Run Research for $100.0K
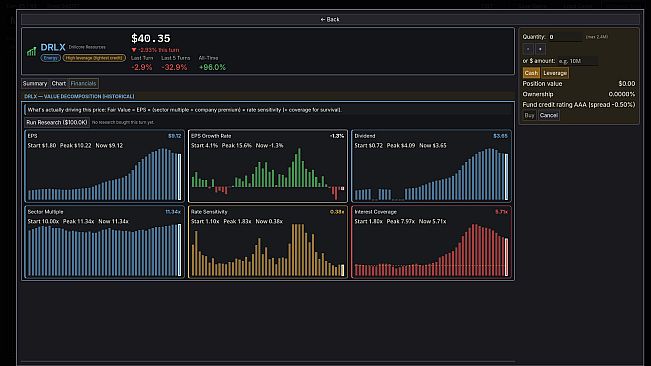The image size is (651, 366). tap(57, 122)
